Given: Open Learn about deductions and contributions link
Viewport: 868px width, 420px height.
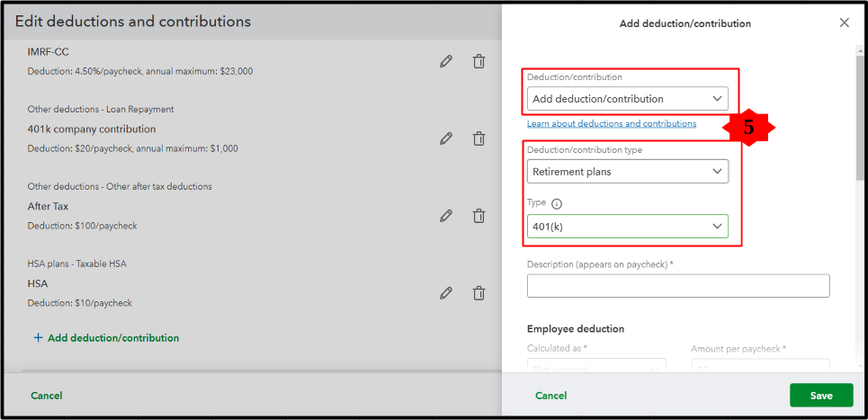Looking at the screenshot, I should click(x=612, y=123).
